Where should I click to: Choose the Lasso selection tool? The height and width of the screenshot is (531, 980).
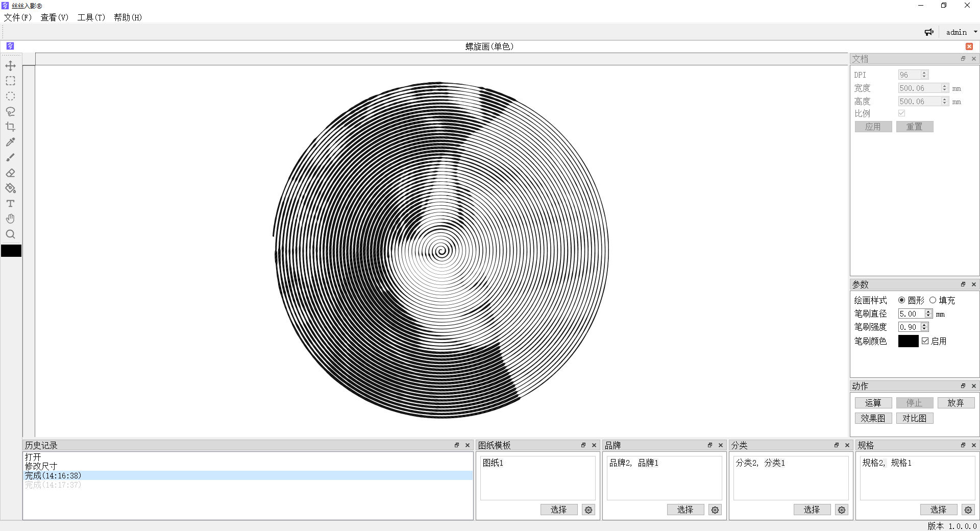[x=10, y=112]
